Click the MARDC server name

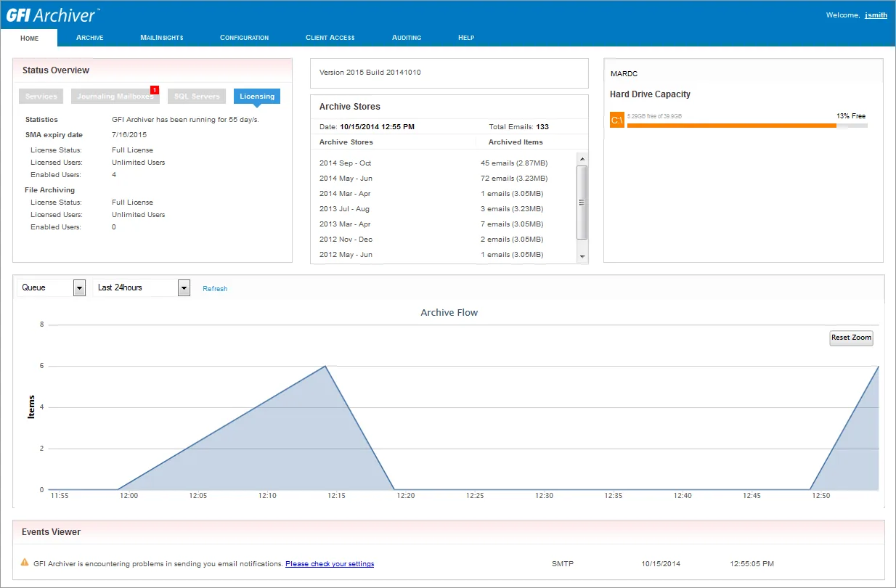click(x=624, y=74)
